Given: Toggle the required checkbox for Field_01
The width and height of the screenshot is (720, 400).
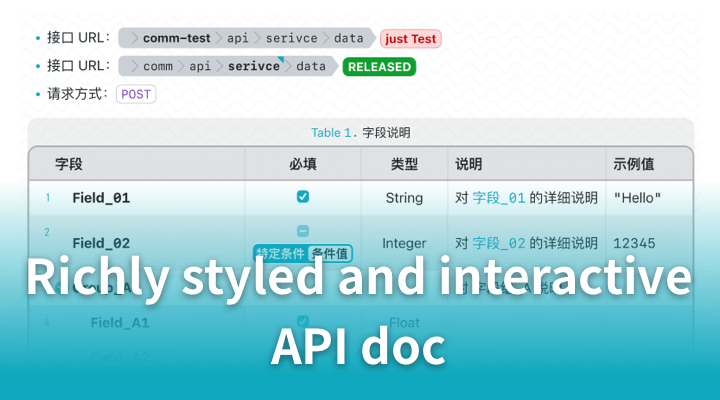Looking at the screenshot, I should [303, 197].
